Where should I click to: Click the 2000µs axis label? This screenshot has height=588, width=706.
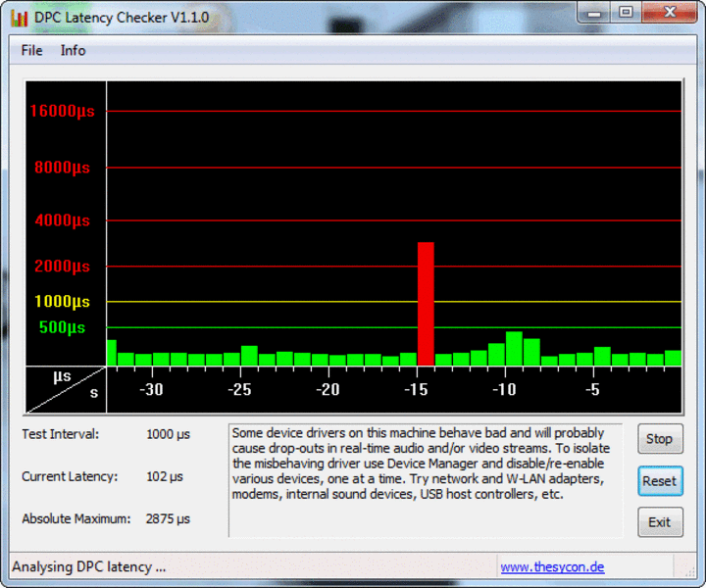coord(62,267)
